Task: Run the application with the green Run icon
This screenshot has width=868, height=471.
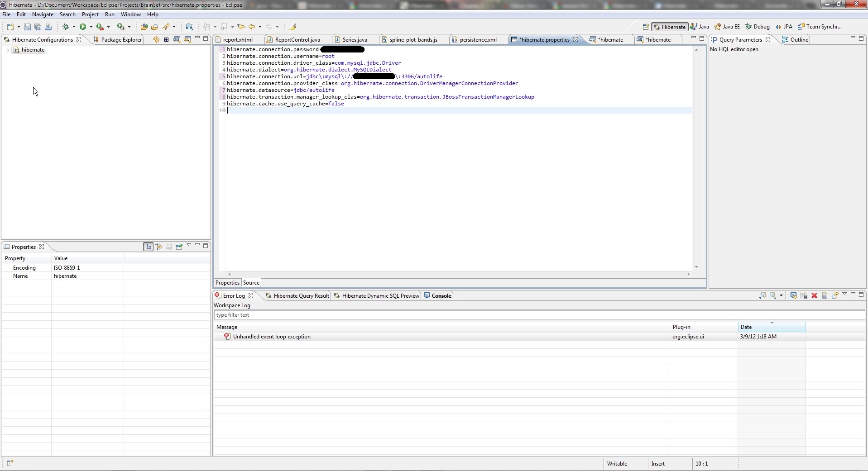Action: [x=83, y=27]
